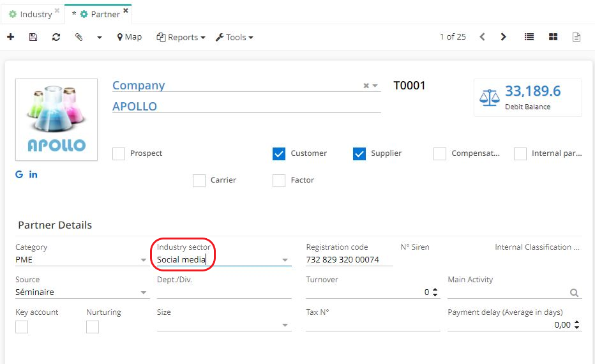The width and height of the screenshot is (595, 364).
Task: Open the Tools menu button
Action: click(234, 37)
